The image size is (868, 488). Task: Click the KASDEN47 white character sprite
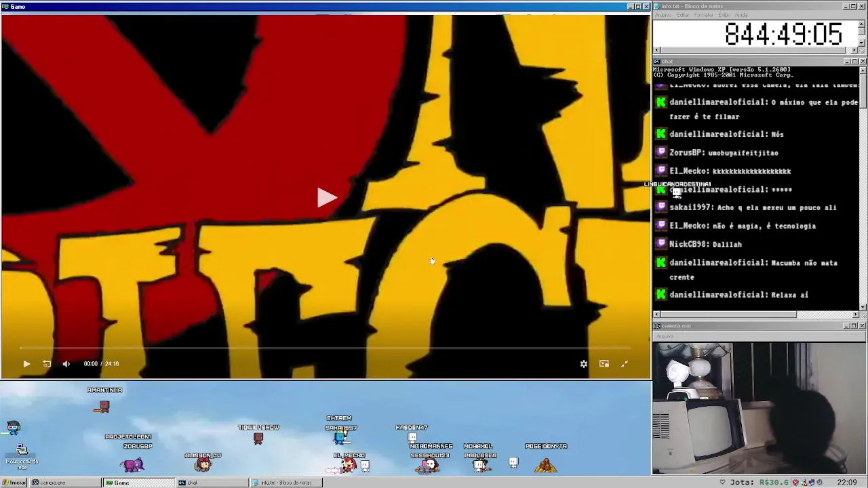(412, 437)
